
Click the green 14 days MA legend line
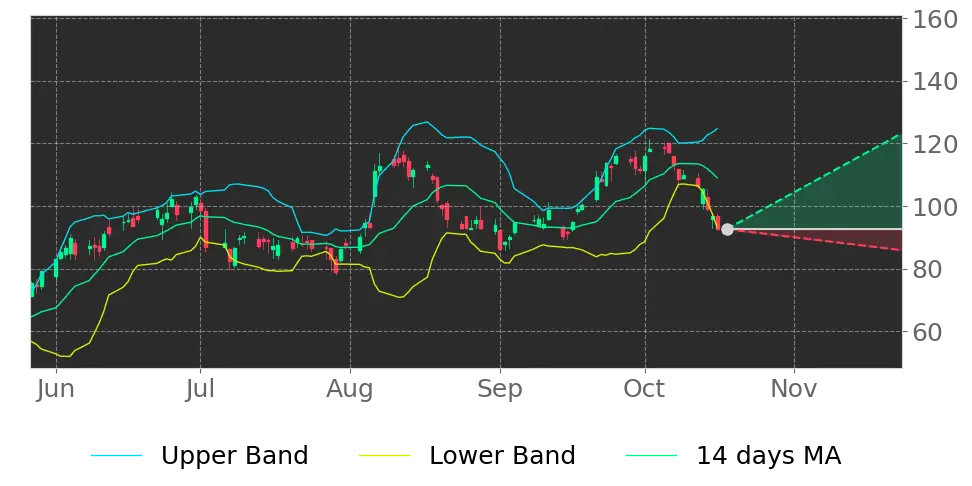click(x=652, y=456)
